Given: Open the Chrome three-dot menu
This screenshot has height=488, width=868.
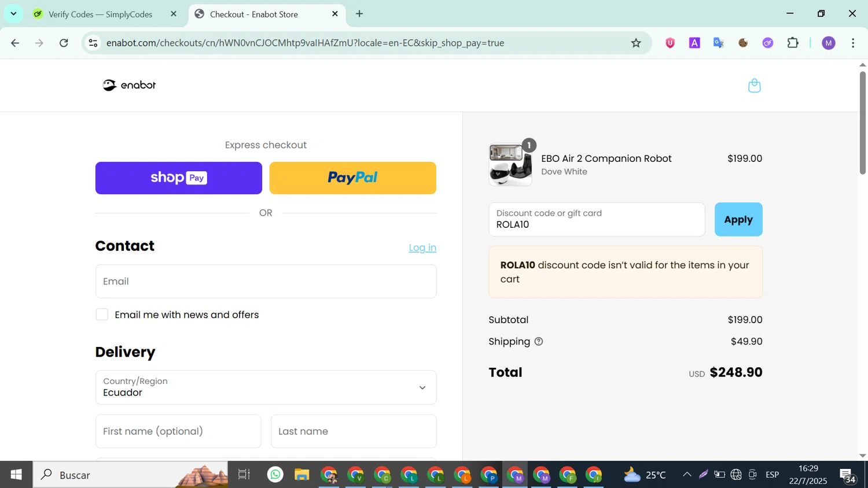Looking at the screenshot, I should [x=853, y=43].
